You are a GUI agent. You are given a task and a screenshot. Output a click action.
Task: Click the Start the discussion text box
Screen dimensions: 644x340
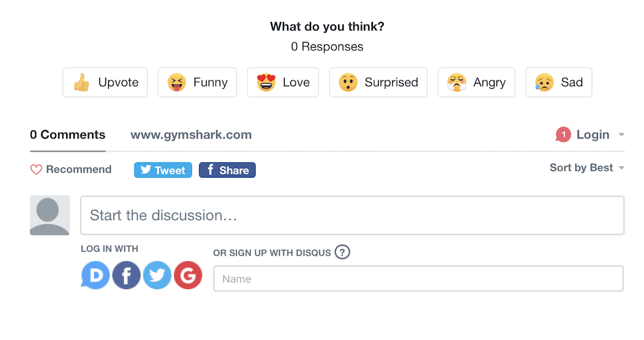coord(352,215)
